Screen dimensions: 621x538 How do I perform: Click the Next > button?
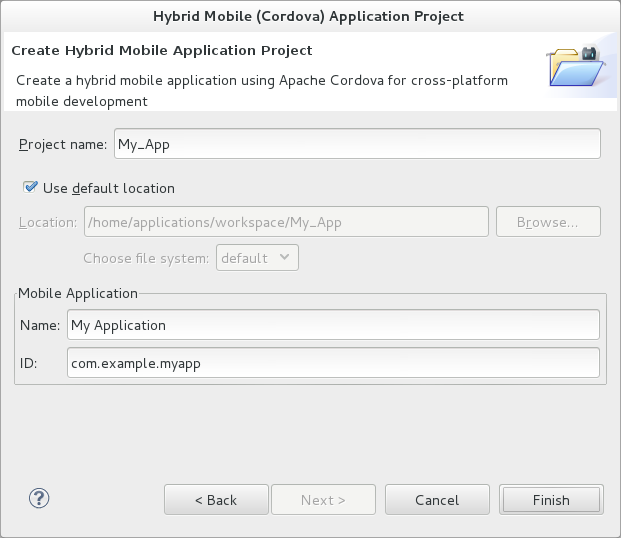coord(323,500)
